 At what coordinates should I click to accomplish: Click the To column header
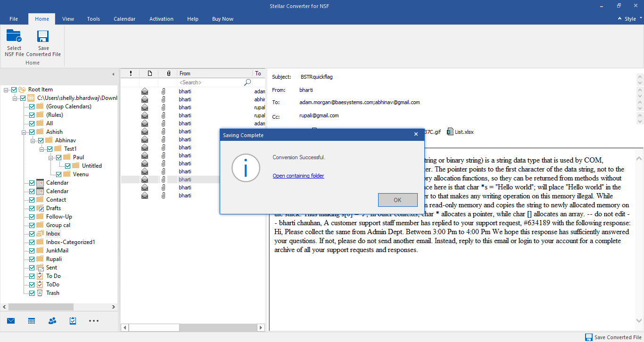pos(259,73)
